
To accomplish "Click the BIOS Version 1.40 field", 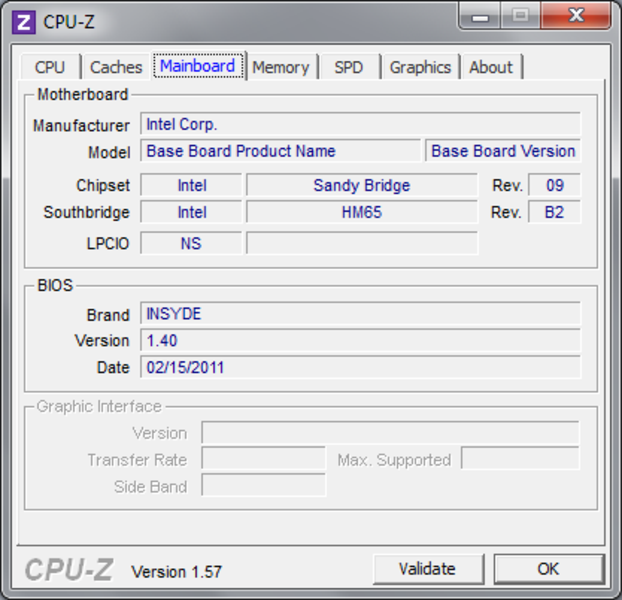I will (361, 340).
